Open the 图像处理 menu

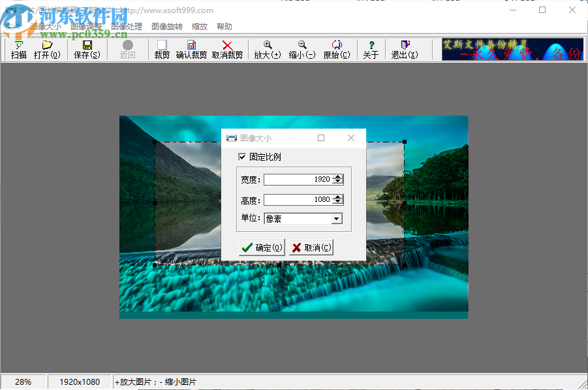127,26
